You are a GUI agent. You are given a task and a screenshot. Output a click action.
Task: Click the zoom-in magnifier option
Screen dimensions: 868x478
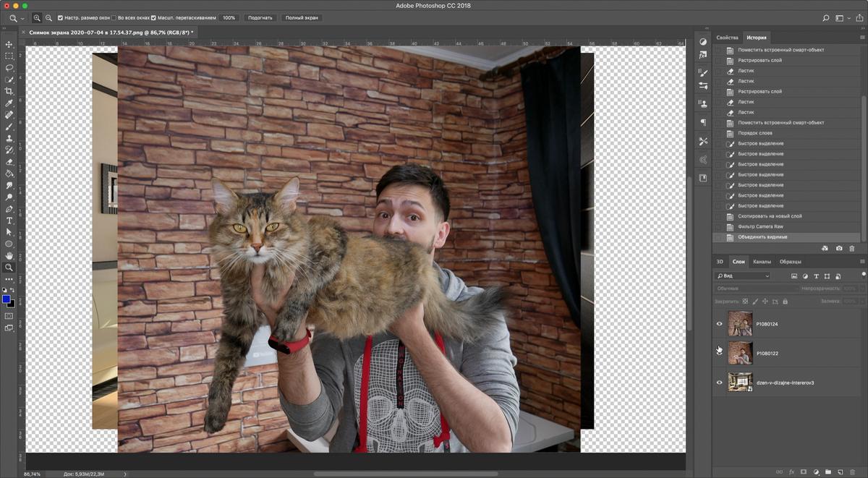37,17
